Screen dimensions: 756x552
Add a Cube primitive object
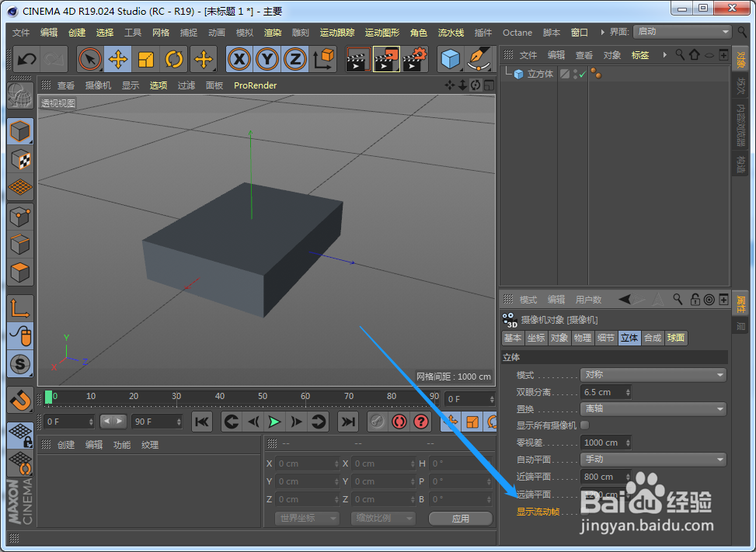[x=451, y=60]
